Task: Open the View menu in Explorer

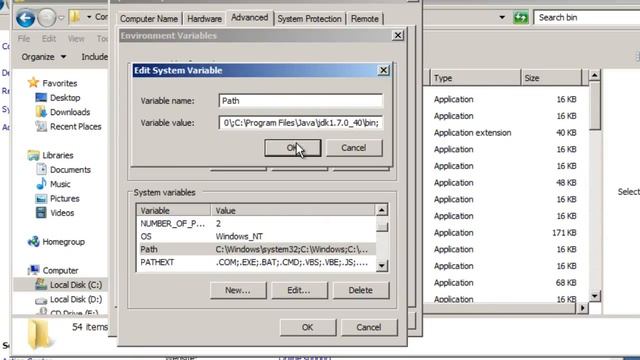Action: [x=76, y=38]
